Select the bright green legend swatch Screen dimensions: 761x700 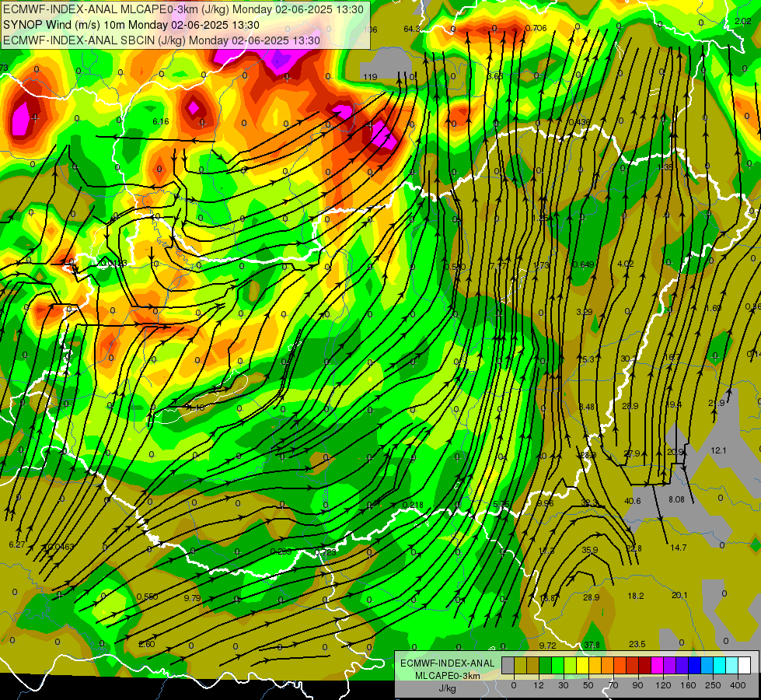tap(557, 666)
